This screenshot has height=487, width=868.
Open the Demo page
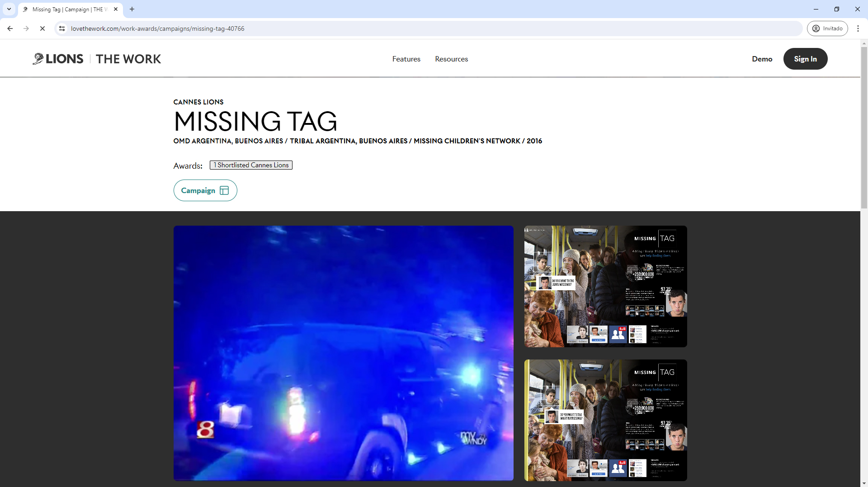[x=762, y=59]
